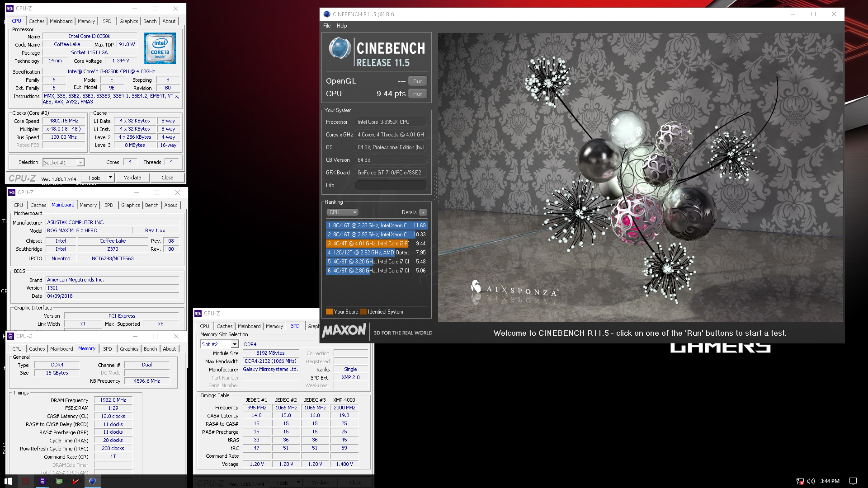Viewport: 868px width, 488px height.
Task: Open the volume speaker tray icon
Action: point(811,481)
